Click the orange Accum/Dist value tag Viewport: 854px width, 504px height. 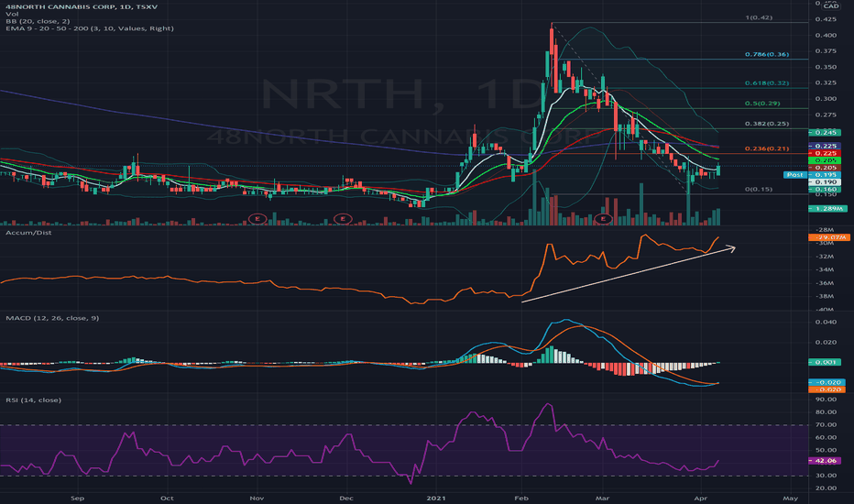pyautogui.click(x=829, y=237)
